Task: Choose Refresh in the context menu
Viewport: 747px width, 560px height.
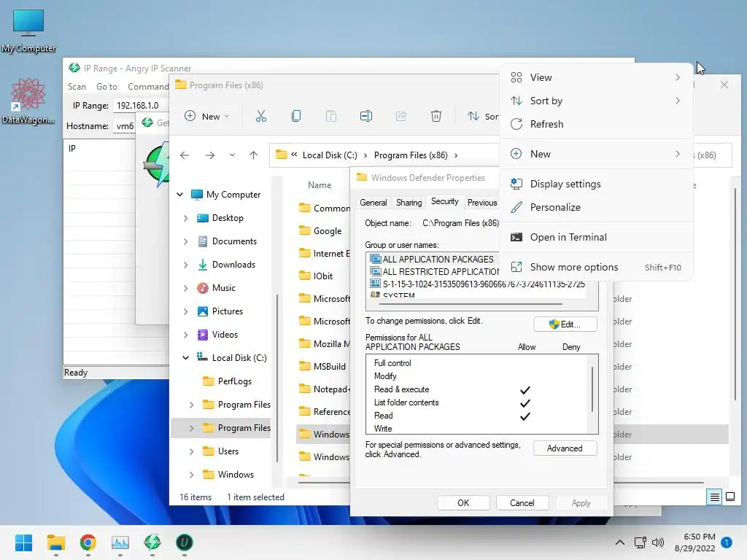Action: click(x=595, y=124)
